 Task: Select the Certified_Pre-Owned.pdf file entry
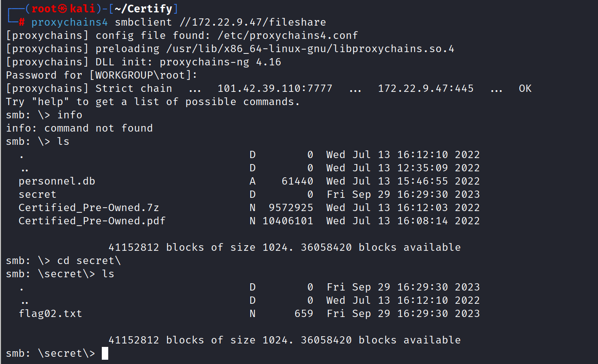(x=92, y=221)
